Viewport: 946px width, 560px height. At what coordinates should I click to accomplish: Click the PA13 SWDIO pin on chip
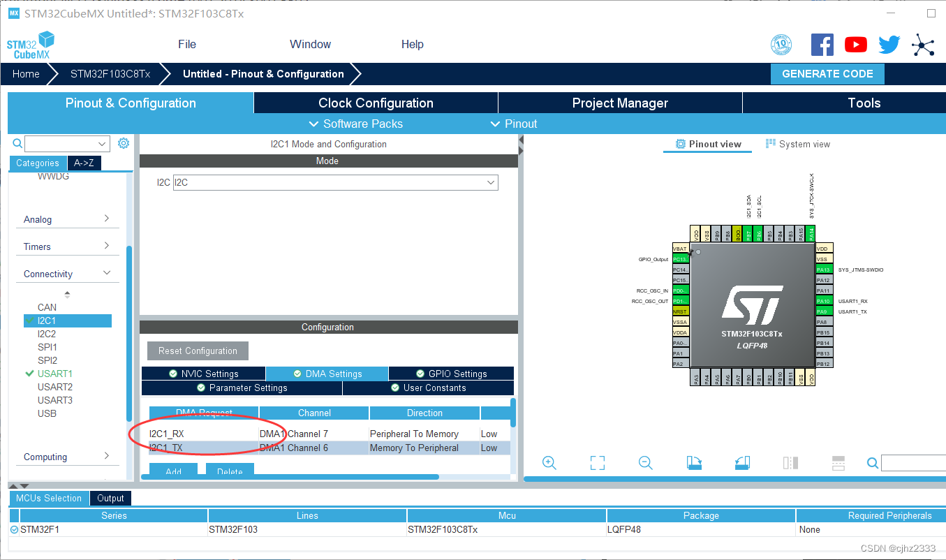(x=823, y=270)
